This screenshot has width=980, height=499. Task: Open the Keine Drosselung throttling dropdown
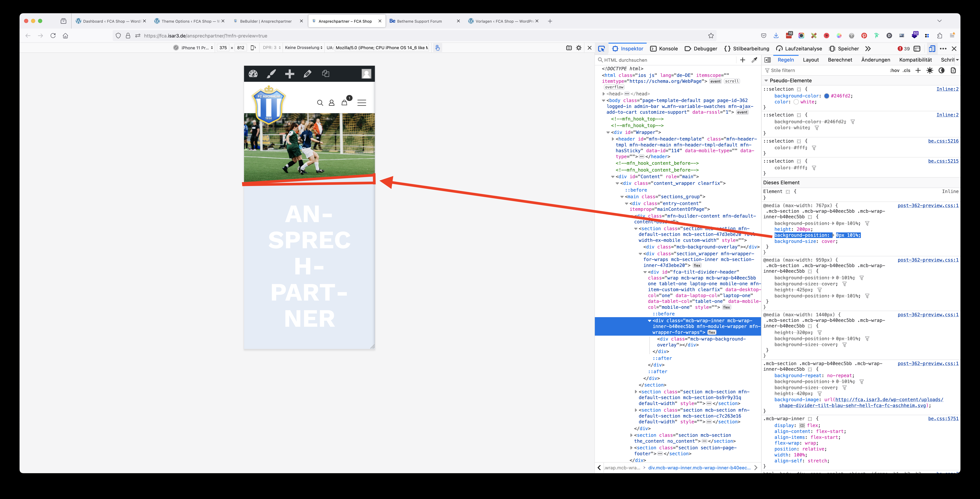coord(304,48)
